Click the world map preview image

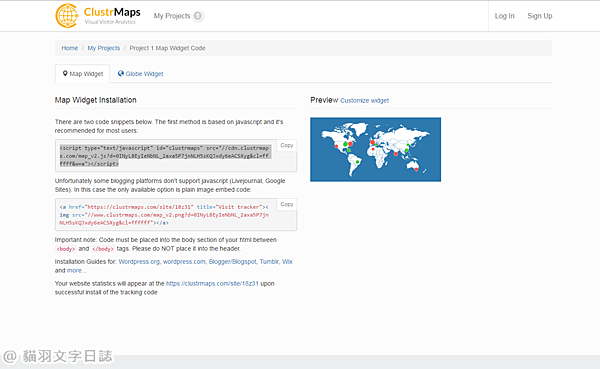pyautogui.click(x=375, y=149)
